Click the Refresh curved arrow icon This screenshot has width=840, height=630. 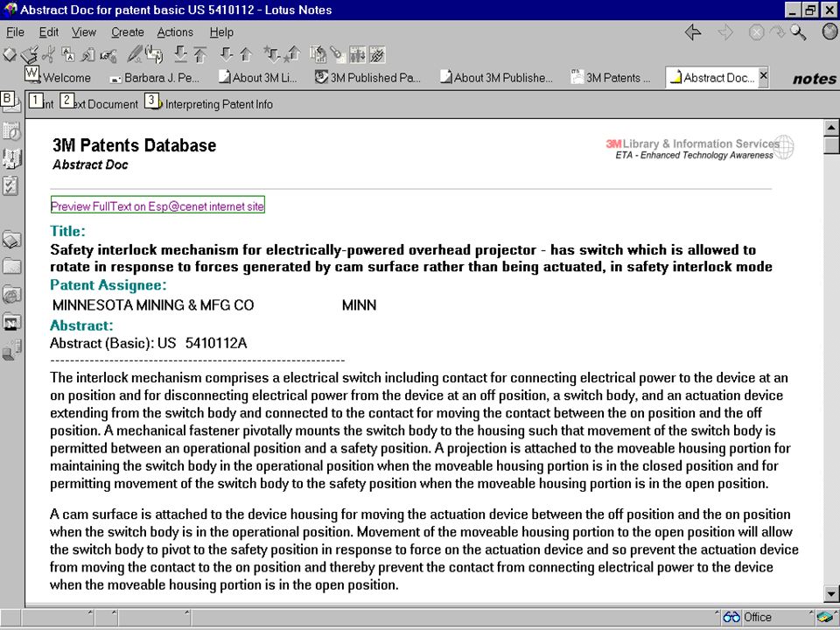coord(777,32)
